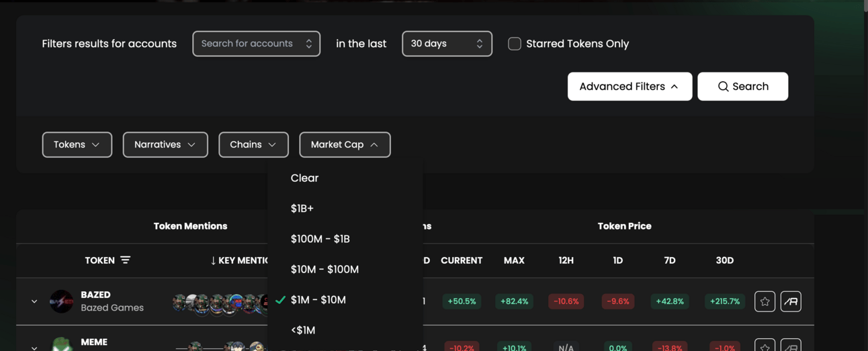
Task: Expand the BAZED row chevron
Action: tap(34, 301)
